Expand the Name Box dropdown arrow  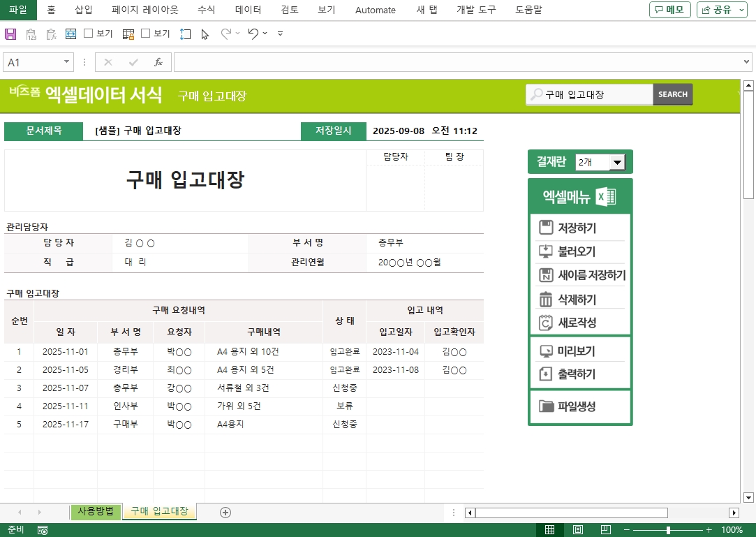point(67,62)
